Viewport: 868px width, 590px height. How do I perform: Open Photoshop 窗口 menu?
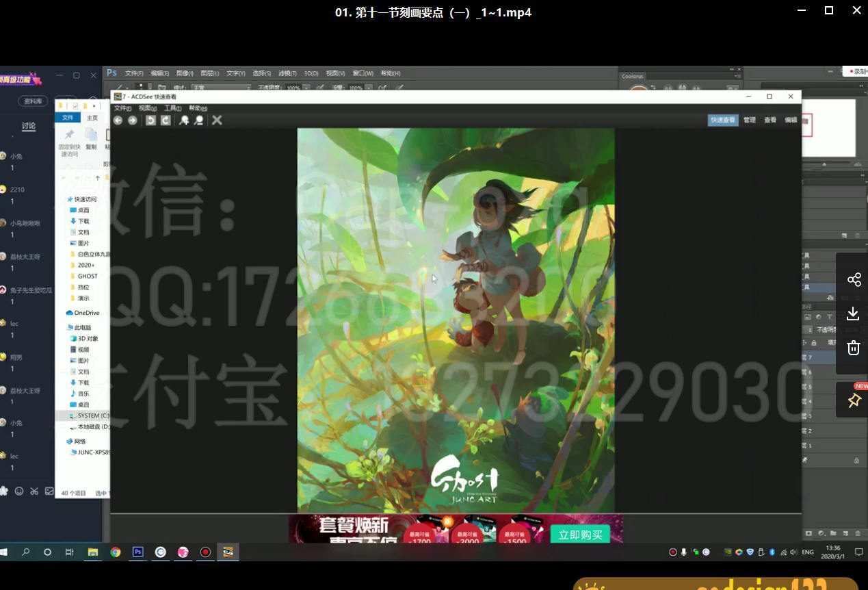coord(363,73)
